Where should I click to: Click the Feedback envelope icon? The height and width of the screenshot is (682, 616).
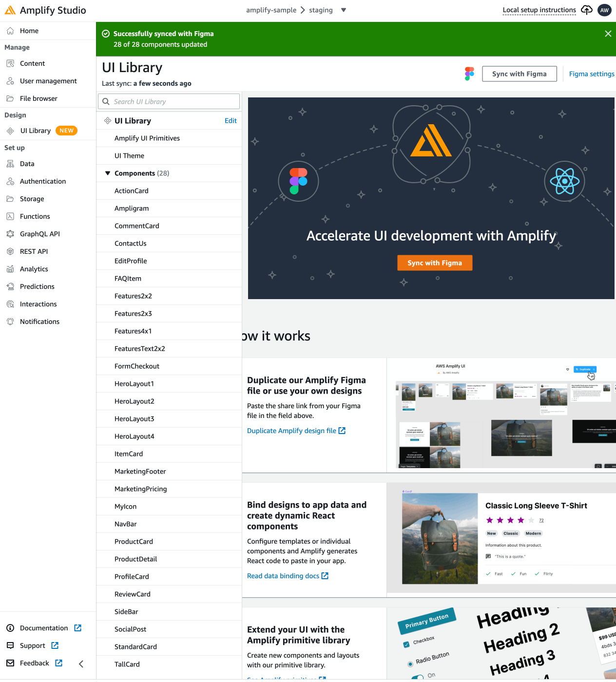pyautogui.click(x=10, y=663)
